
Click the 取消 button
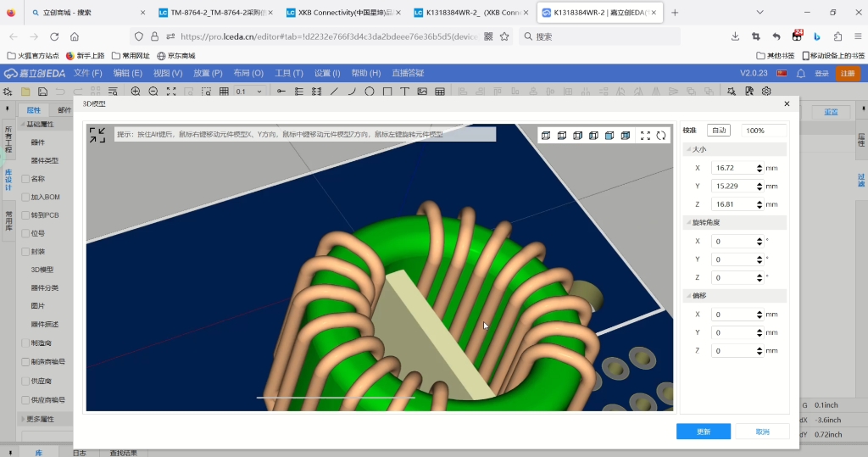(x=763, y=432)
